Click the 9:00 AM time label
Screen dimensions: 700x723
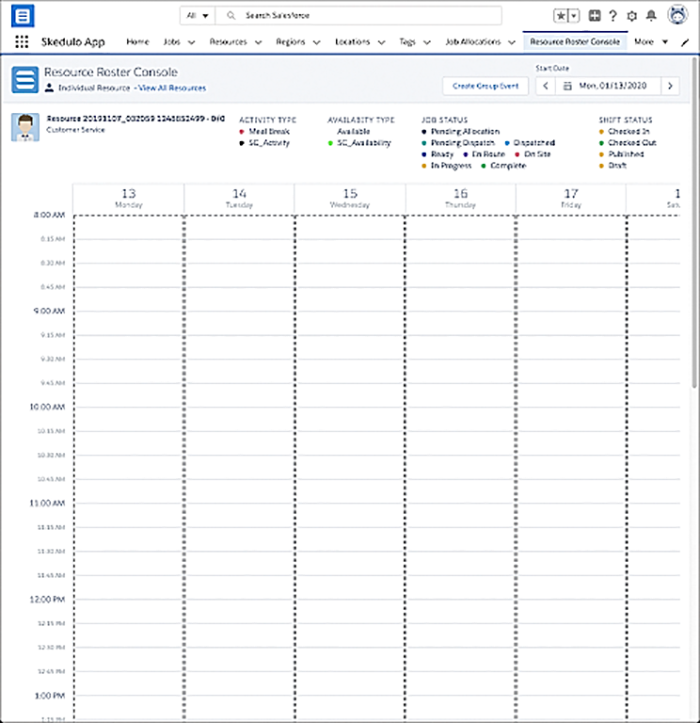click(x=49, y=311)
